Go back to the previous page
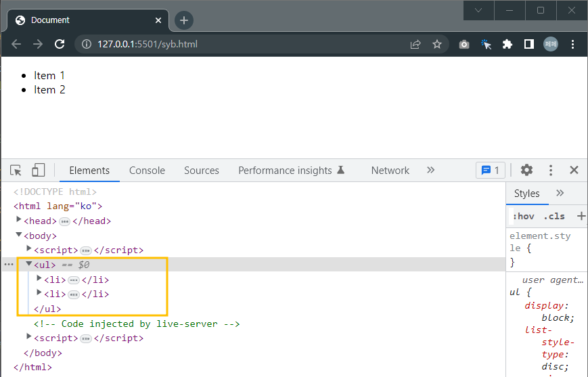 coord(16,44)
